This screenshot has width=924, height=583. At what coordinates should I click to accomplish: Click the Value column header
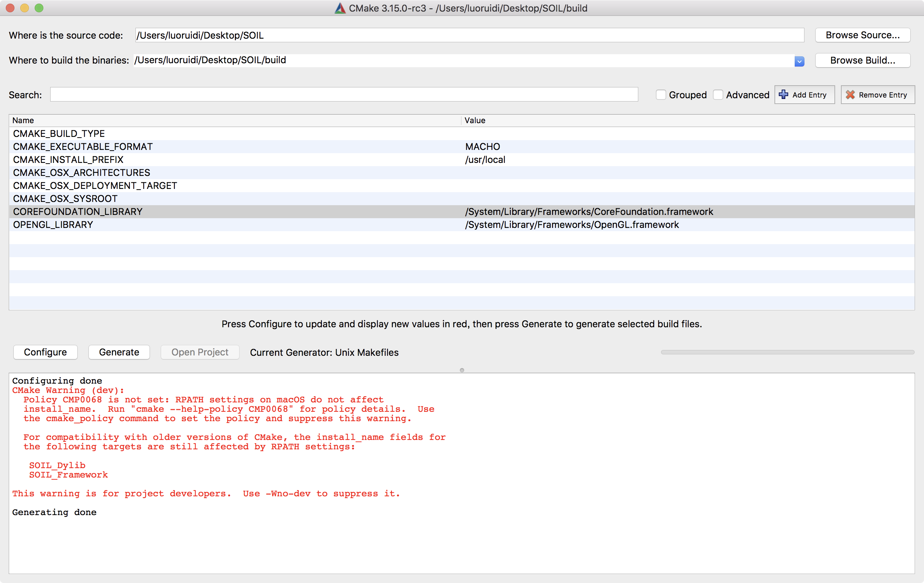[688, 120]
